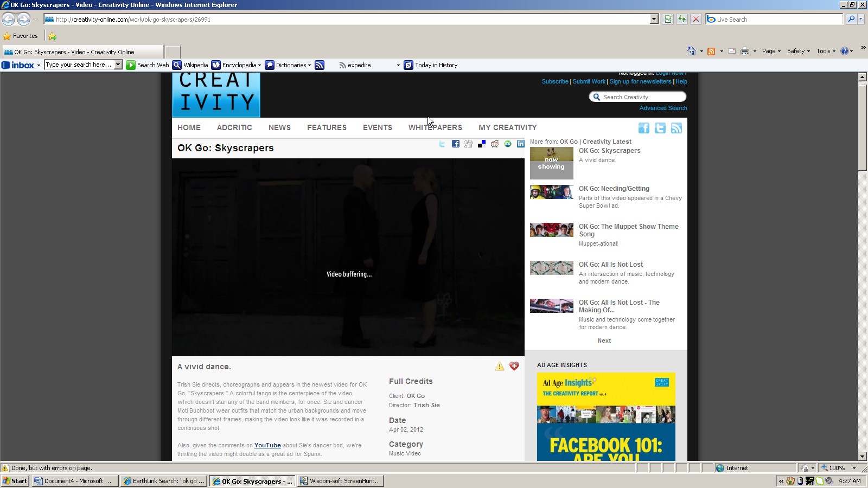Open Live Search options dropdown arrow

coord(861,20)
